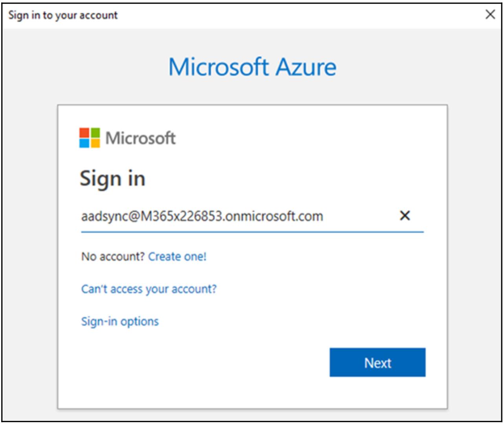The image size is (504, 424).
Task: Click the word Microsoft in blue header
Action: (x=218, y=67)
